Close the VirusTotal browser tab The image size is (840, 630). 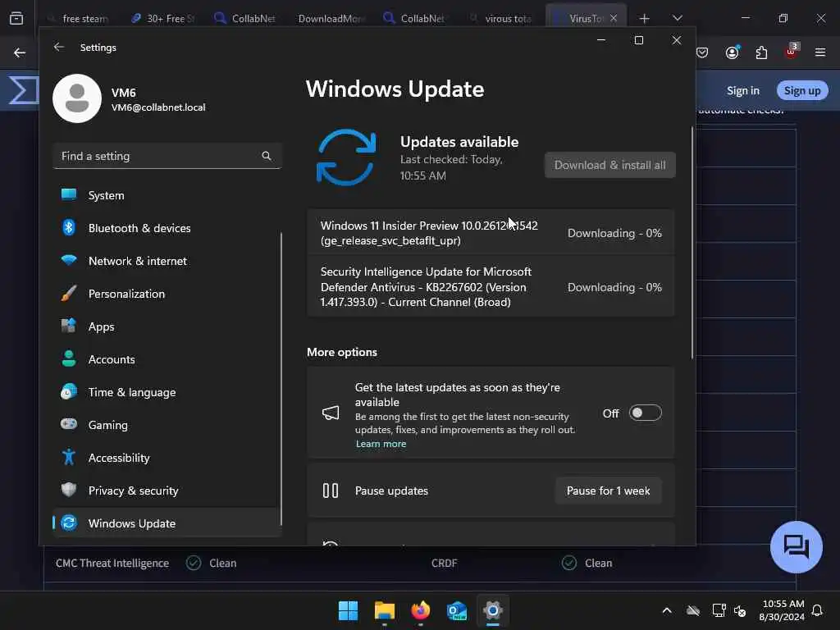click(614, 18)
